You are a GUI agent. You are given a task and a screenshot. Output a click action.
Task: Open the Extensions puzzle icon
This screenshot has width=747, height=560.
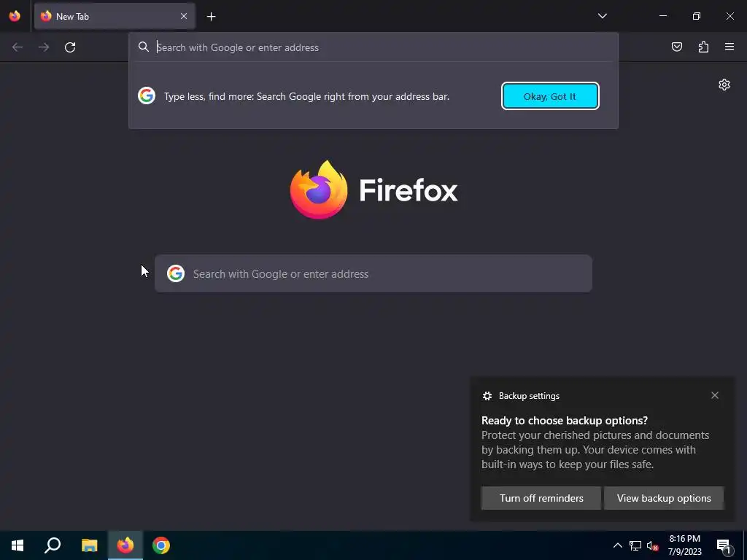pos(703,47)
